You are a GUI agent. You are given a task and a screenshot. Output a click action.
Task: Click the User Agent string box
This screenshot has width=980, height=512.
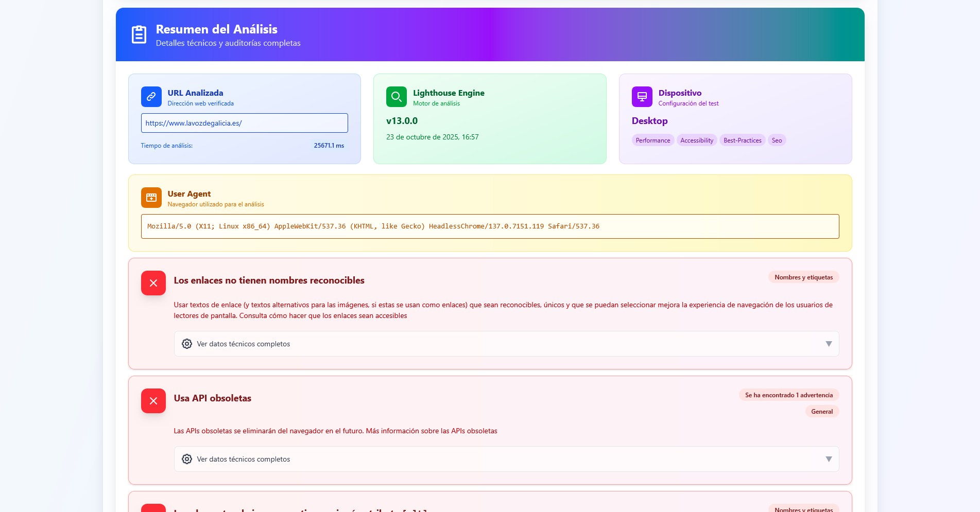[490, 226]
